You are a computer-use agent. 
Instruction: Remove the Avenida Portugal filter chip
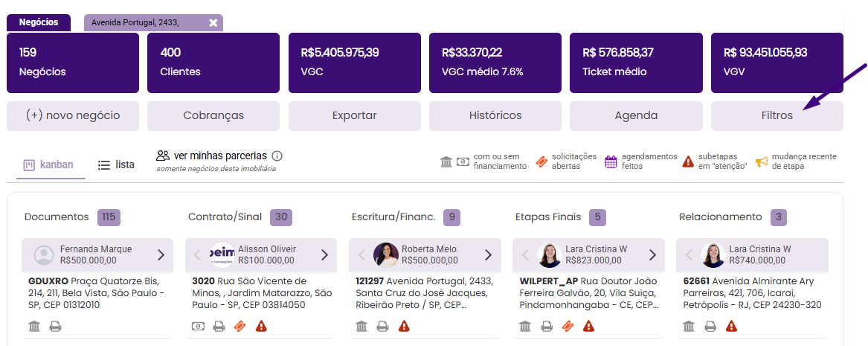point(213,23)
